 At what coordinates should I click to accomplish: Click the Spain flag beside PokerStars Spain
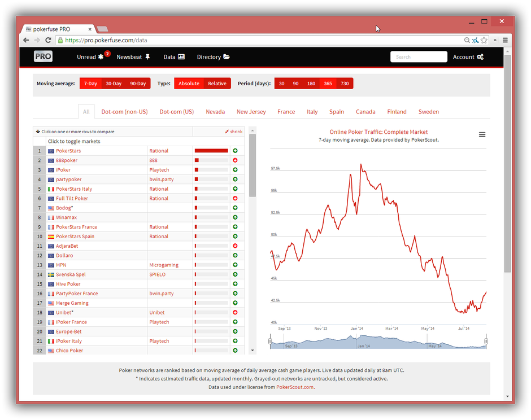click(51, 237)
